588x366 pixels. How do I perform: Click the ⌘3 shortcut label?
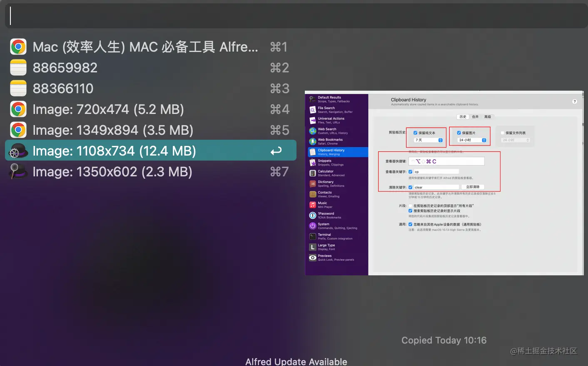click(x=279, y=89)
